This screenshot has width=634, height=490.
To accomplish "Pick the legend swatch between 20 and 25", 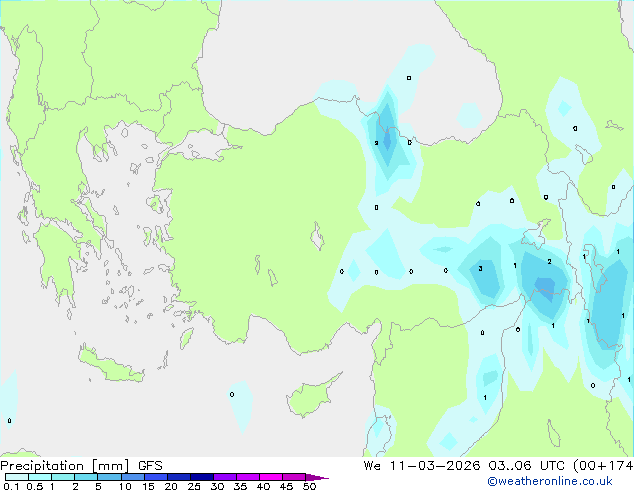I will pyautogui.click(x=179, y=477).
